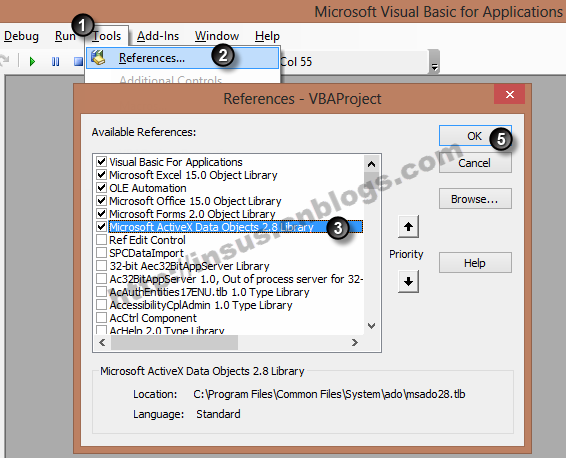Screen dimensions: 566x458
Task: Select the SPCDataImport row text
Action: click(x=146, y=253)
